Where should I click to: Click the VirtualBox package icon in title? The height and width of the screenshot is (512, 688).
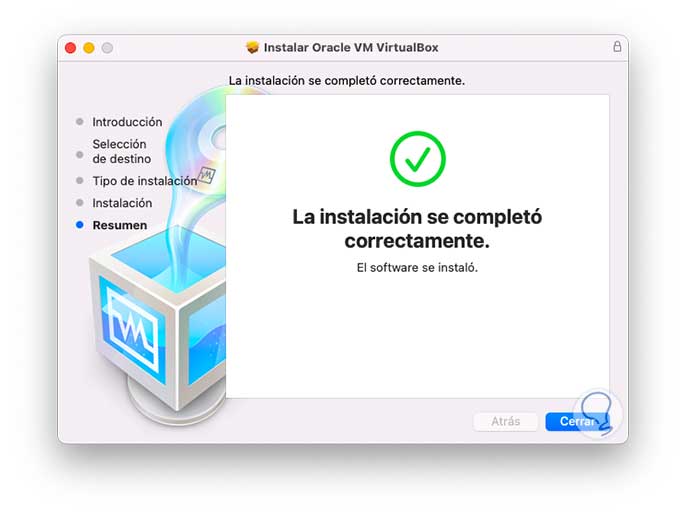(x=252, y=47)
